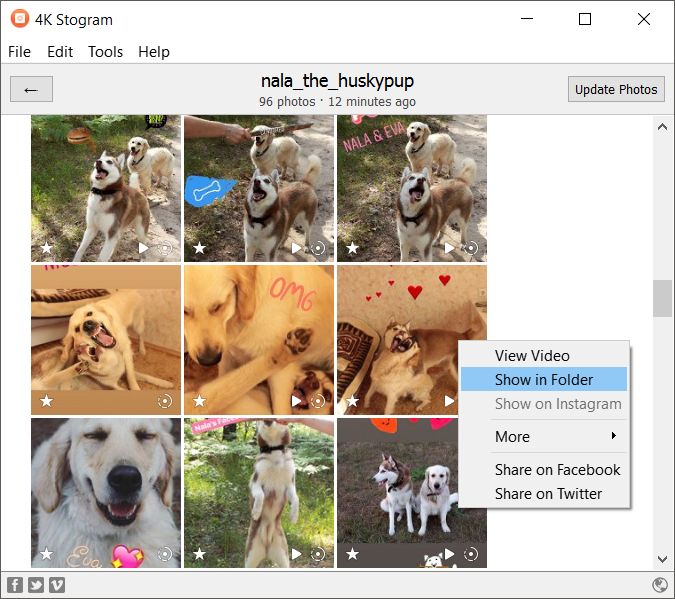The width and height of the screenshot is (675, 599).
Task: Minimize the 4K Stogram window
Action: coord(527,19)
